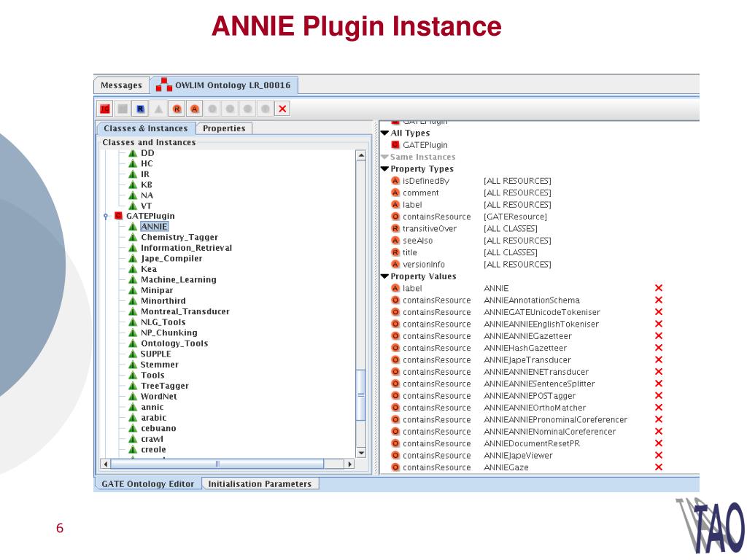Viewport: 747px width, 560px height.
Task: Remove the ANNIEANNIENETransducer value
Action: pyautogui.click(x=659, y=371)
